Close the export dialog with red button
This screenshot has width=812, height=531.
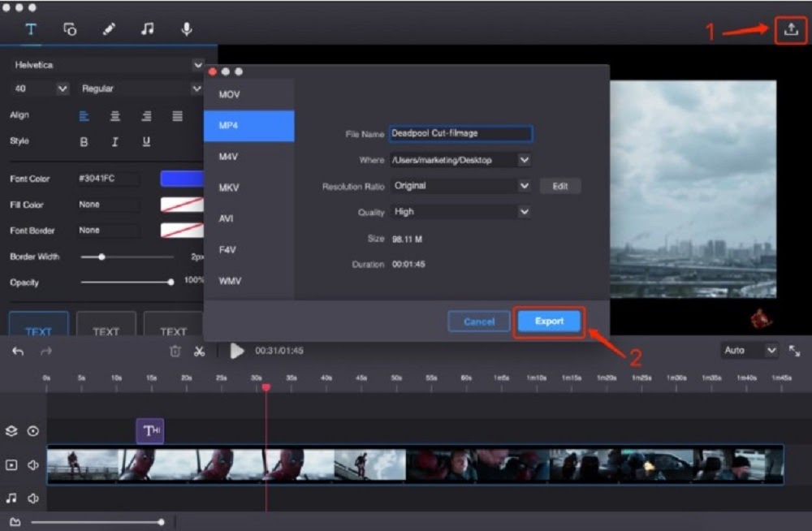tap(212, 71)
